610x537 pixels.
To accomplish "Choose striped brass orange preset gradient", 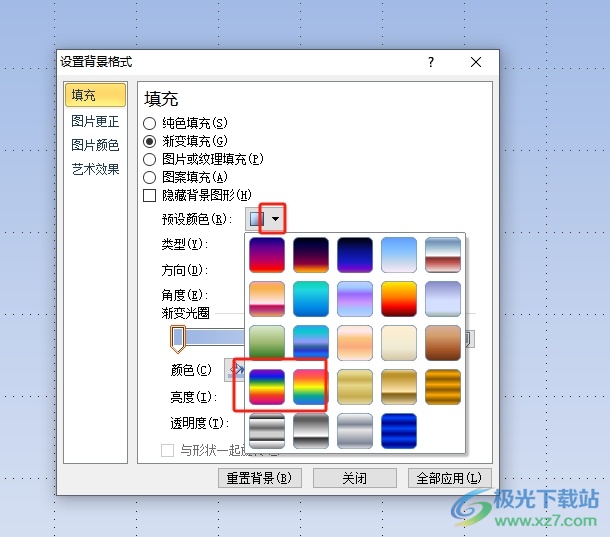I will (443, 387).
